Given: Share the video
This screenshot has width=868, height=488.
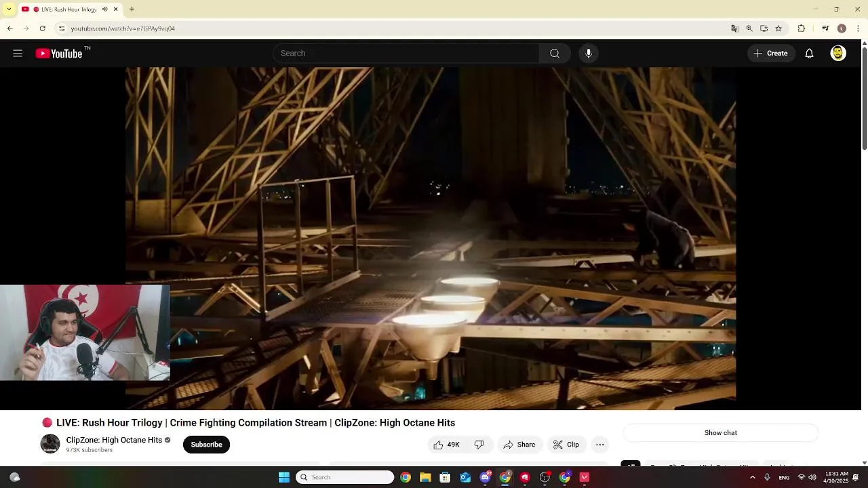Looking at the screenshot, I should [x=519, y=445].
